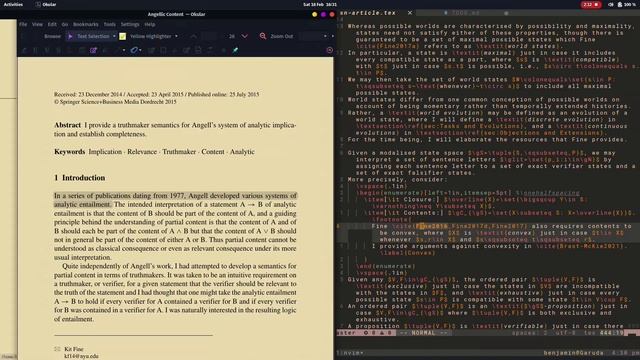This screenshot has height=360, width=640.
Task: Click the \label{Convex} line in editor
Action: click(x=407, y=253)
